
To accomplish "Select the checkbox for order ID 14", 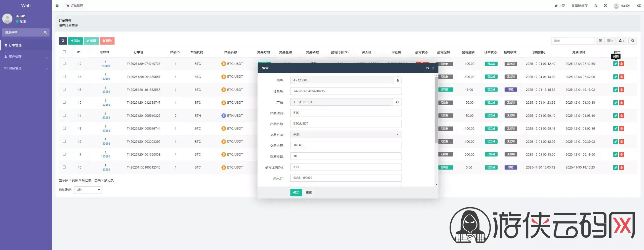I will click(x=64, y=115).
